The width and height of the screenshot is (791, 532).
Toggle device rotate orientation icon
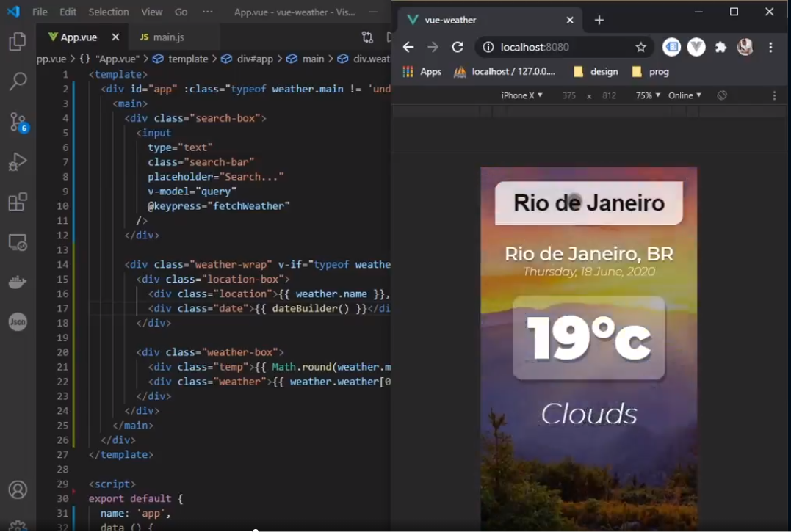[x=722, y=95]
